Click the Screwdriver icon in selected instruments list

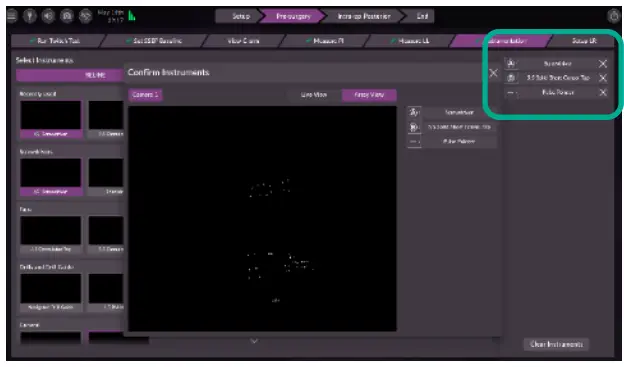(511, 64)
